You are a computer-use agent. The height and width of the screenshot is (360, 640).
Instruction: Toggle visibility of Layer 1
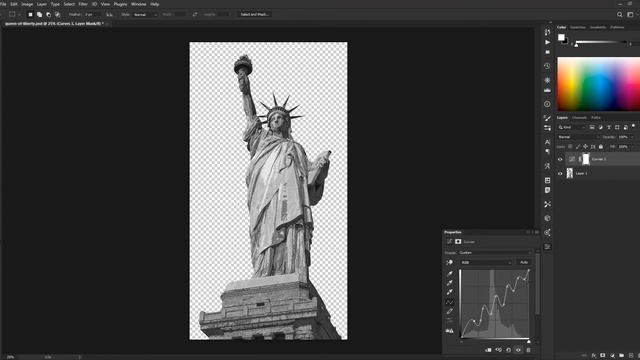point(560,173)
